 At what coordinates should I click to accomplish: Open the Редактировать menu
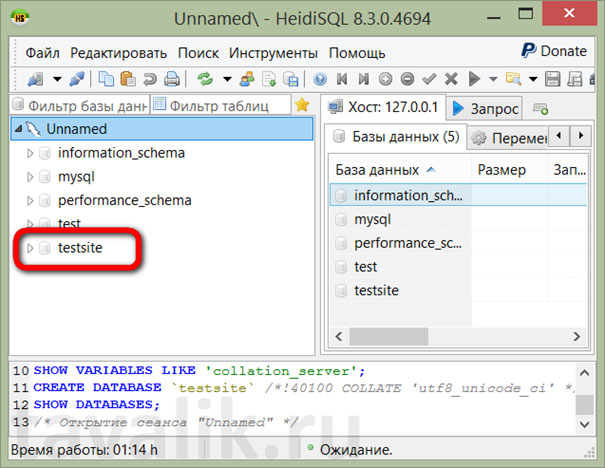(x=118, y=53)
